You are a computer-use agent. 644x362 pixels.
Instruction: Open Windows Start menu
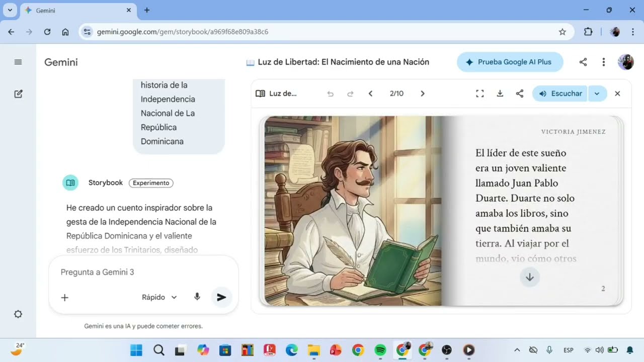136,350
